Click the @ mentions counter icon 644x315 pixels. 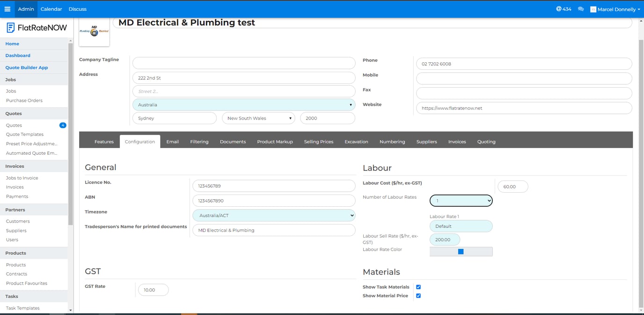[559, 9]
